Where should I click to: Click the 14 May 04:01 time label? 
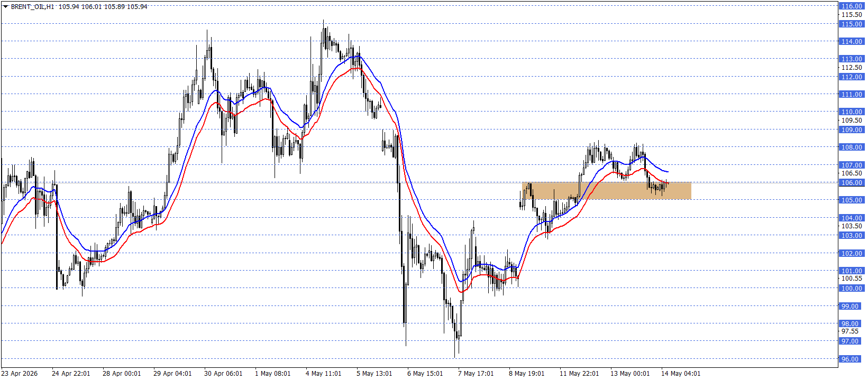pos(681,373)
